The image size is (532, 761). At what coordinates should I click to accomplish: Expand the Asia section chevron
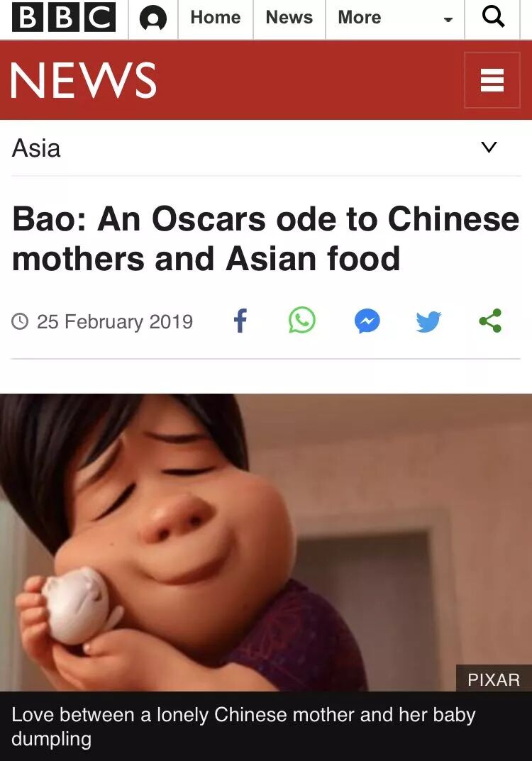(489, 147)
